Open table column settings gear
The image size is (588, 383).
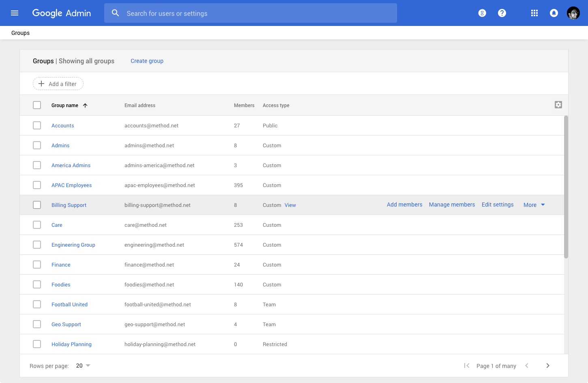tap(558, 105)
